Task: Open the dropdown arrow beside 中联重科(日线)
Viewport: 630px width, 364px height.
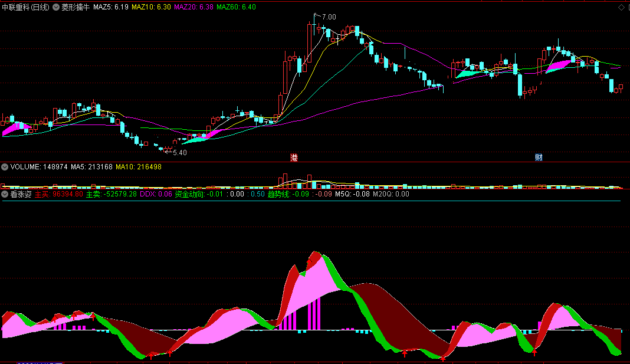Action: coord(56,7)
